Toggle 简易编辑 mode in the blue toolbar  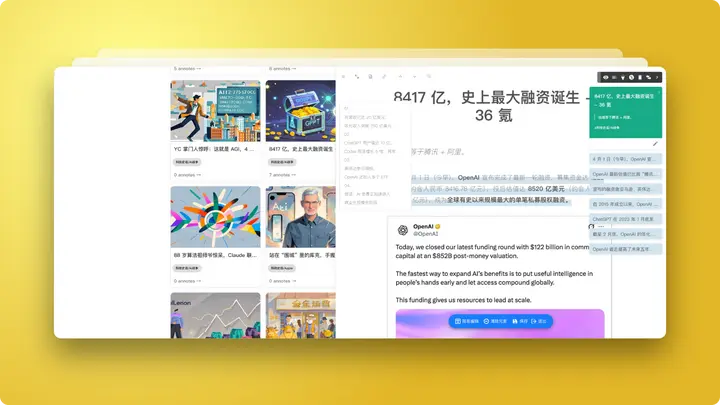(x=469, y=321)
